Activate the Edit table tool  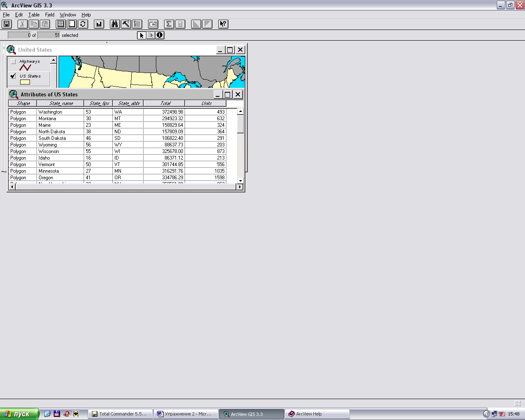pos(151,35)
